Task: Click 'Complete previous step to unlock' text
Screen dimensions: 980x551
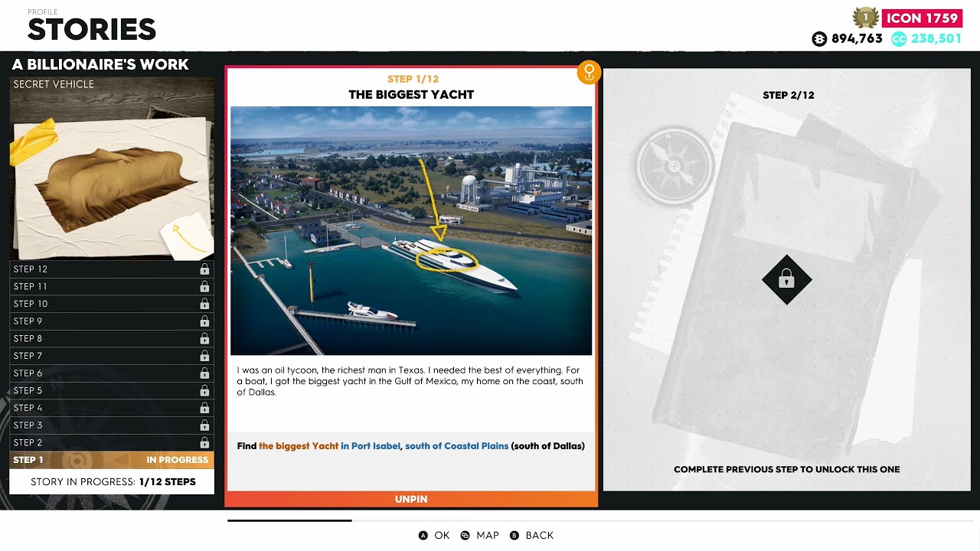Action: coord(787,469)
